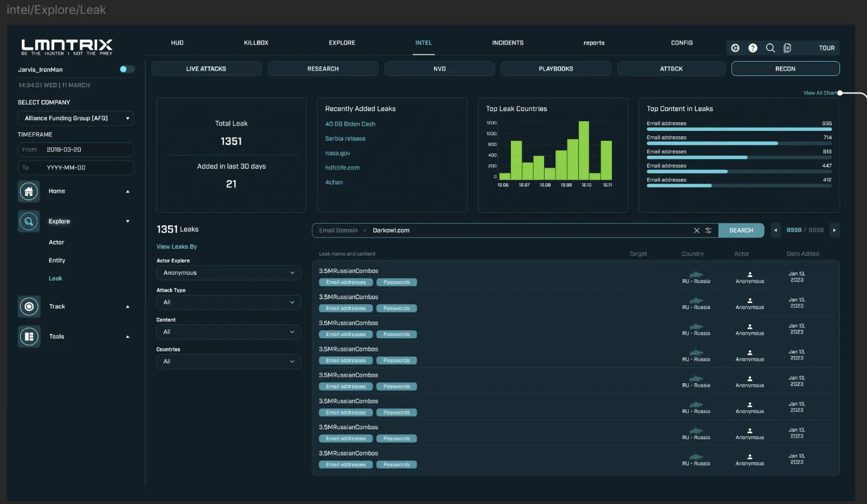Image resolution: width=867 pixels, height=504 pixels.
Task: Open the search filter sliders icon
Action: tap(708, 231)
